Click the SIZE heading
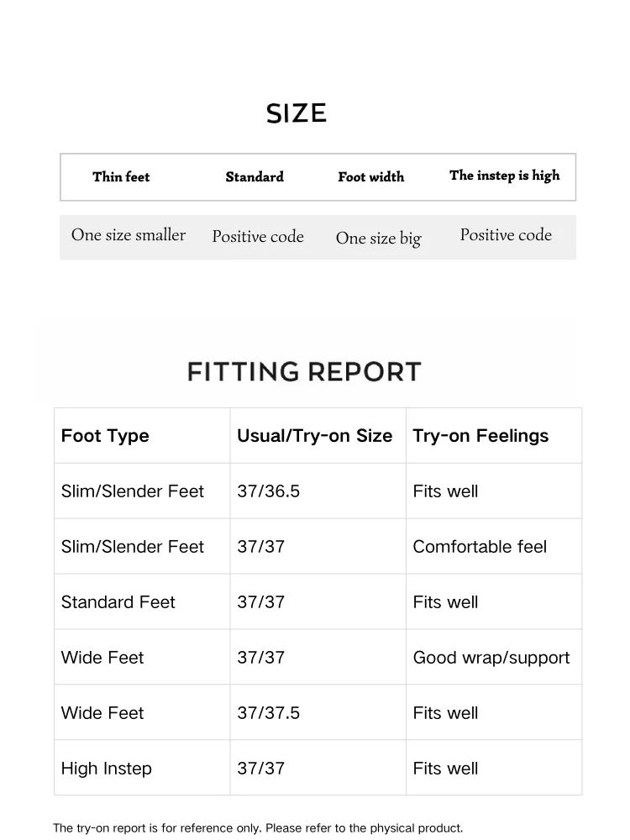630x840 pixels. (297, 113)
